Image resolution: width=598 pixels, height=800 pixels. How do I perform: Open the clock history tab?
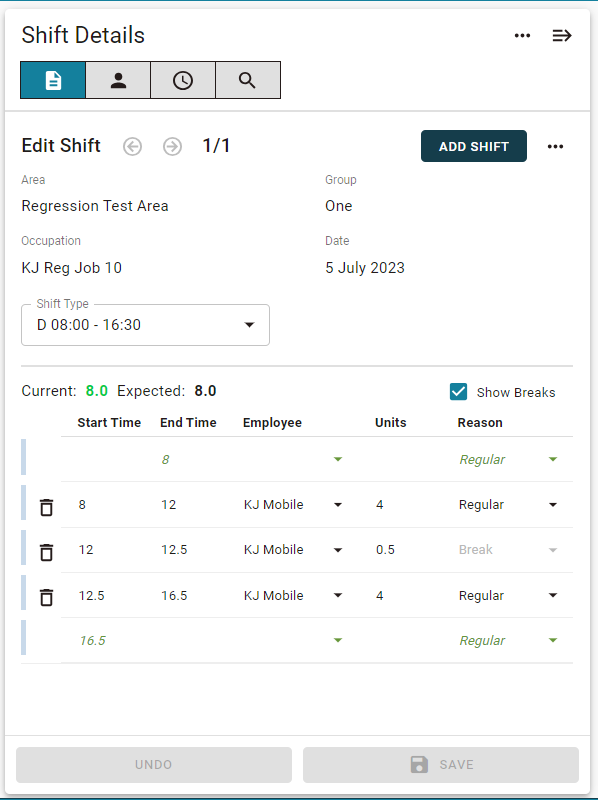point(183,80)
